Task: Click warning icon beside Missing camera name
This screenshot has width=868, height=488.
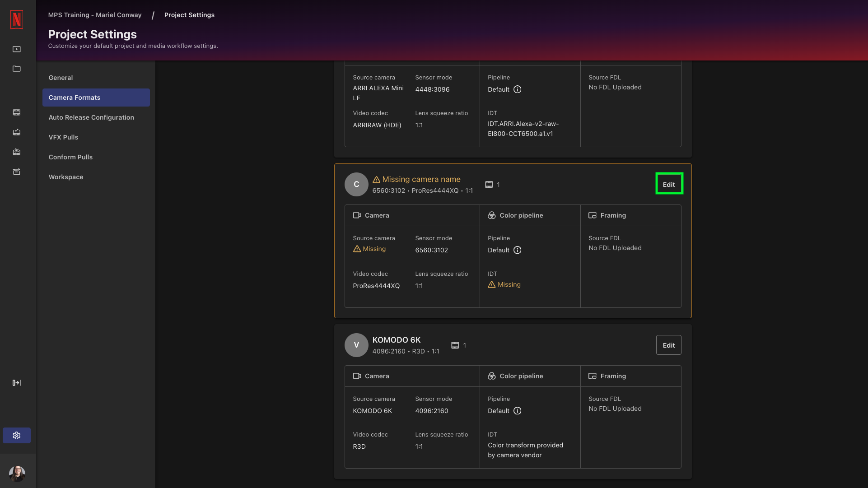Action: pos(376,180)
